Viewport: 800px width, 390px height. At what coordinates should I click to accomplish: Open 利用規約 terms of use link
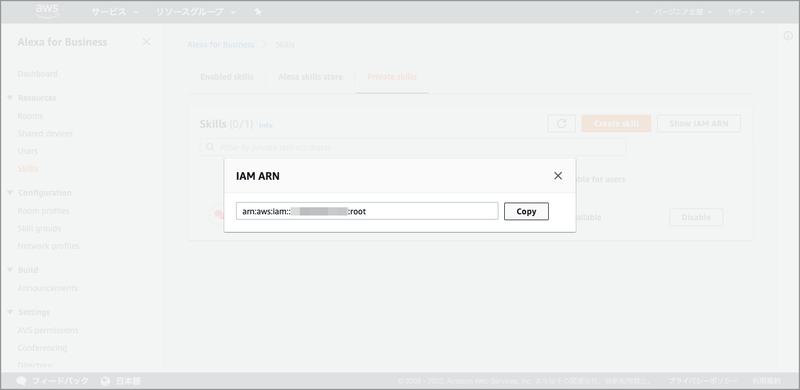pos(766,381)
